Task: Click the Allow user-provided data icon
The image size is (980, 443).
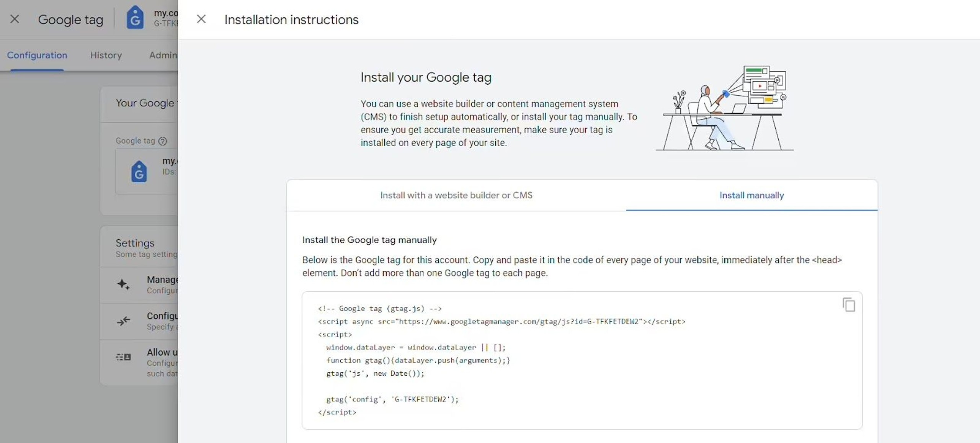Action: pyautogui.click(x=123, y=357)
